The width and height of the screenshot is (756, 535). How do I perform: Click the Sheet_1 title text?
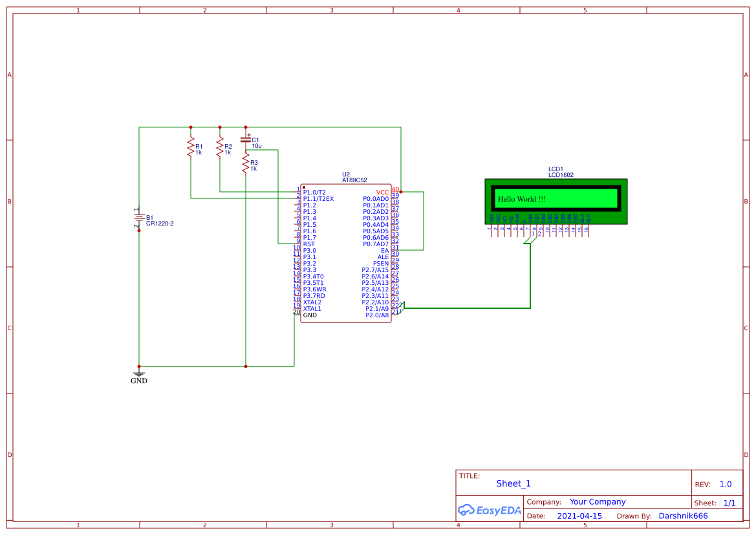[513, 483]
